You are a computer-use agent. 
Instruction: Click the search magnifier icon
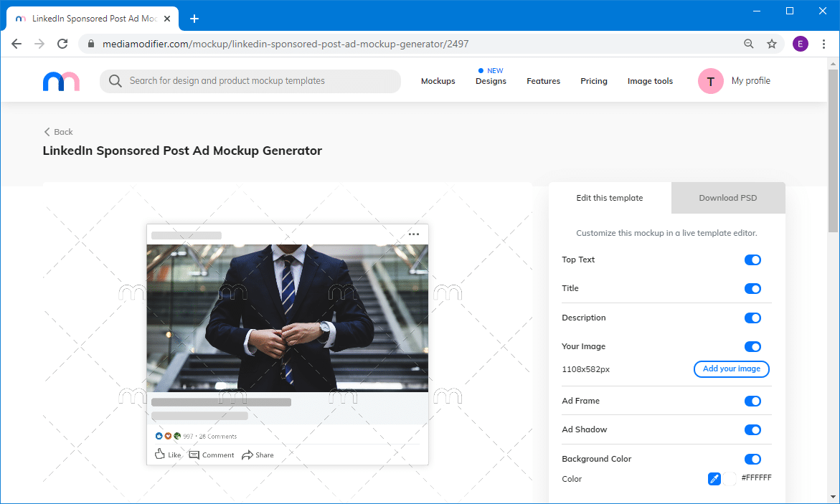coord(115,81)
